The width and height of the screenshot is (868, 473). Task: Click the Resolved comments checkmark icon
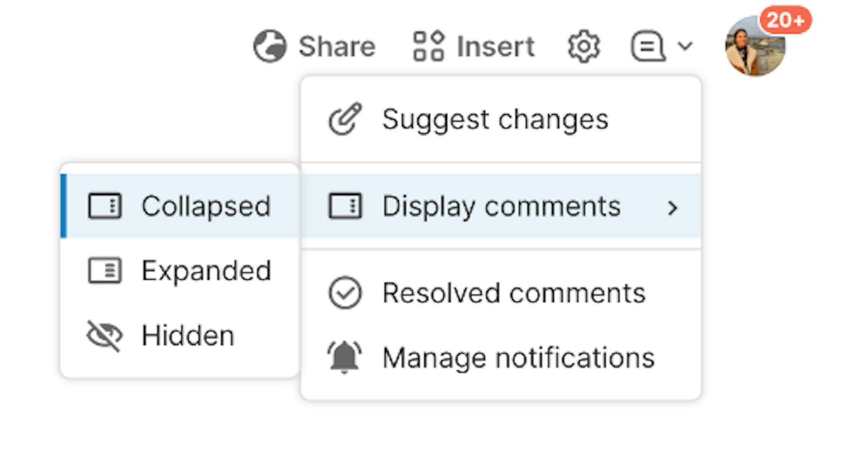click(345, 293)
